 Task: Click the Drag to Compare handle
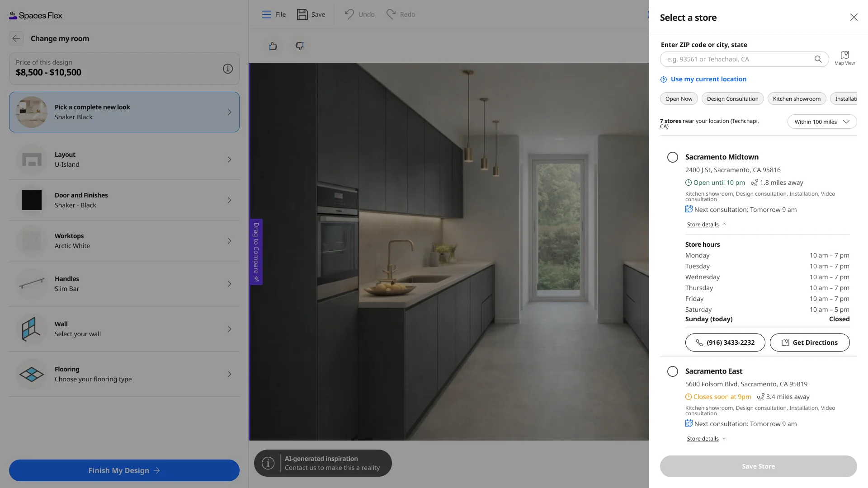coord(256,252)
